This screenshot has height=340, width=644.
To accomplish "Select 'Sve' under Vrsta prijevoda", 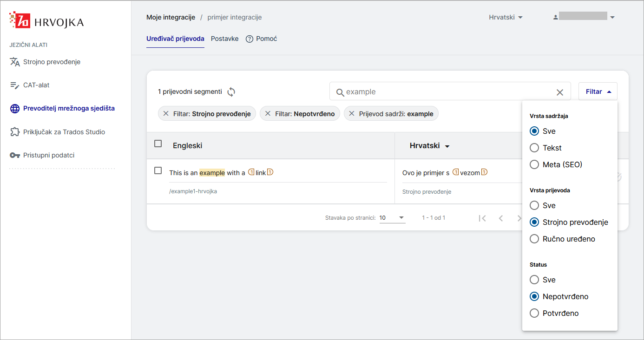I will click(x=534, y=205).
